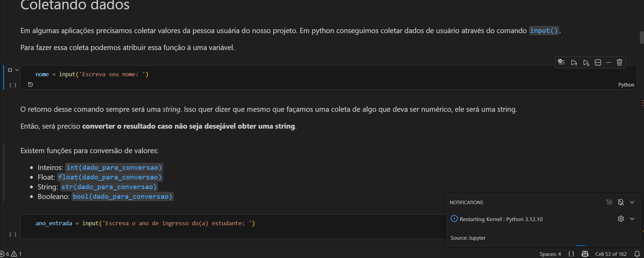Click the info icon on the kernel notification
Viewport: 644px width, 258px height.
point(454,219)
